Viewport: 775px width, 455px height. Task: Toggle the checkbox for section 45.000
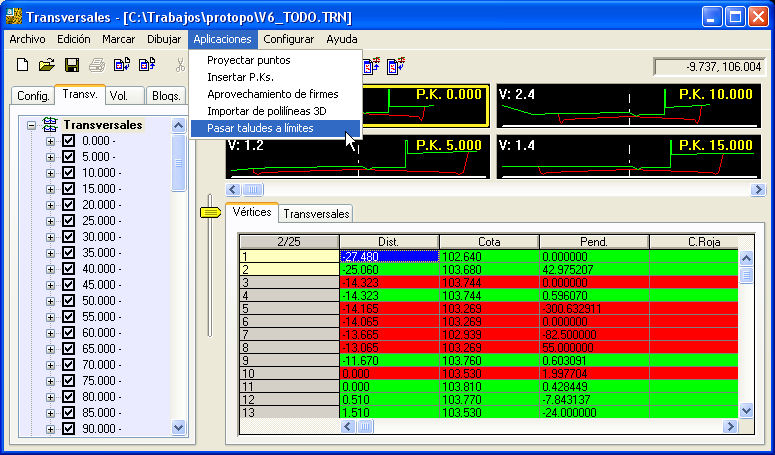tap(68, 285)
